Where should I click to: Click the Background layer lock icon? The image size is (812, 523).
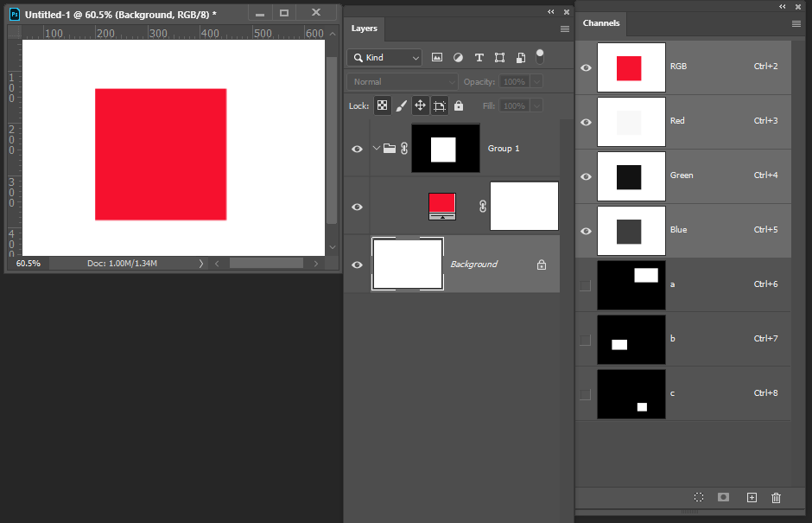coord(542,265)
